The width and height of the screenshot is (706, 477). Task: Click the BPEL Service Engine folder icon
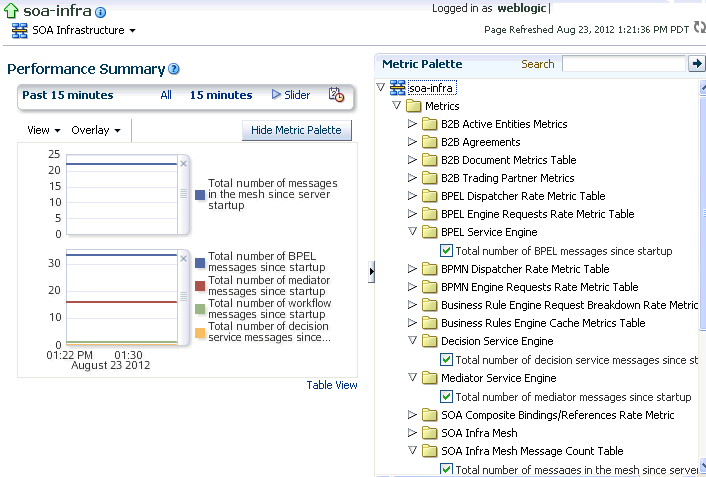tap(430, 232)
